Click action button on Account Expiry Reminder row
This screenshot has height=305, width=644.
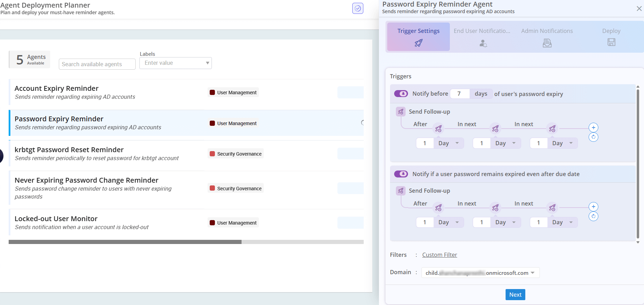(350, 92)
